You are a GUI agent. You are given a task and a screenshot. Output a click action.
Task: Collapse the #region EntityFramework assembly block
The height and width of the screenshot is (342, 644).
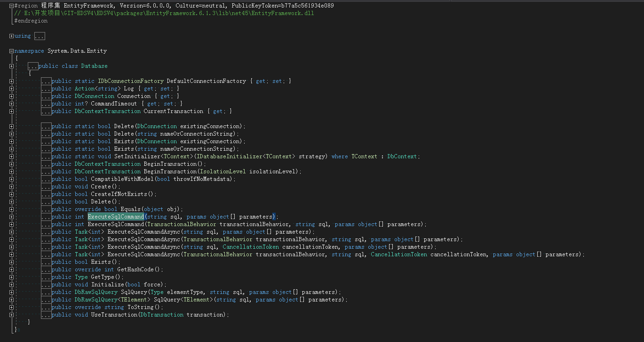[11, 6]
